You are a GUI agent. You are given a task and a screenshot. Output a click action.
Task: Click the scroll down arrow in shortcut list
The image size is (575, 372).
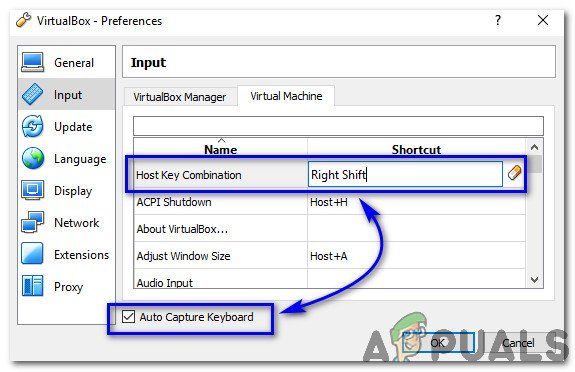pyautogui.click(x=535, y=280)
